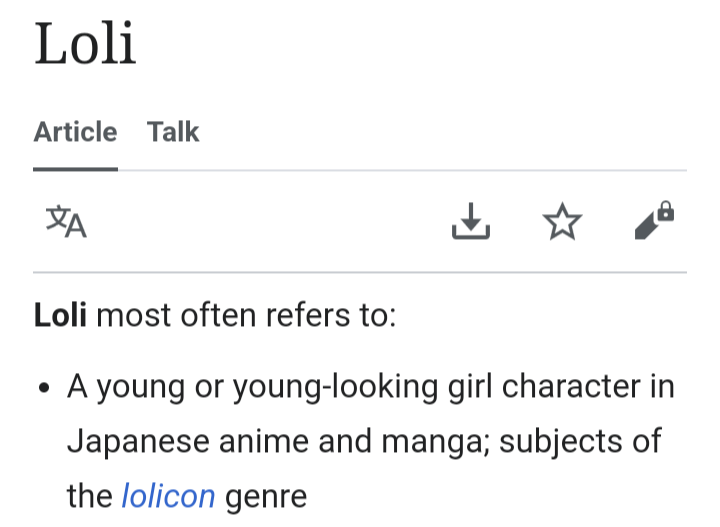Click the "subjects of" text
720x527 pixels.
click(x=578, y=441)
